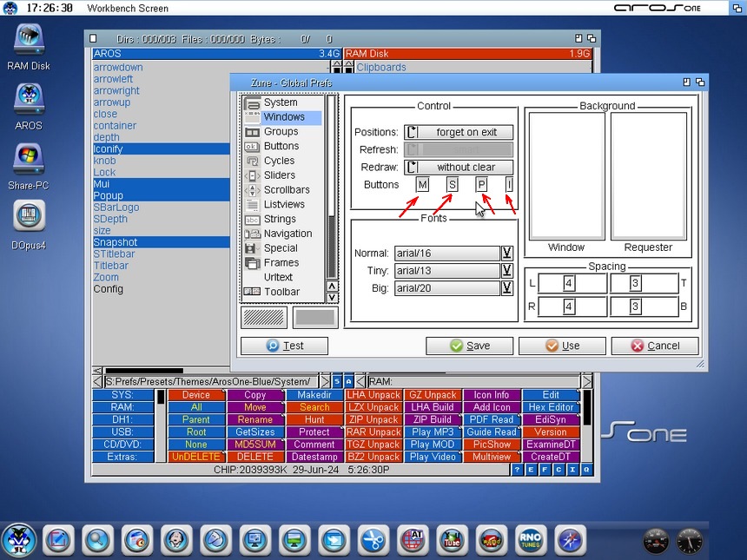
Task: Click the small F button in DOpus footer
Action: [545, 470]
